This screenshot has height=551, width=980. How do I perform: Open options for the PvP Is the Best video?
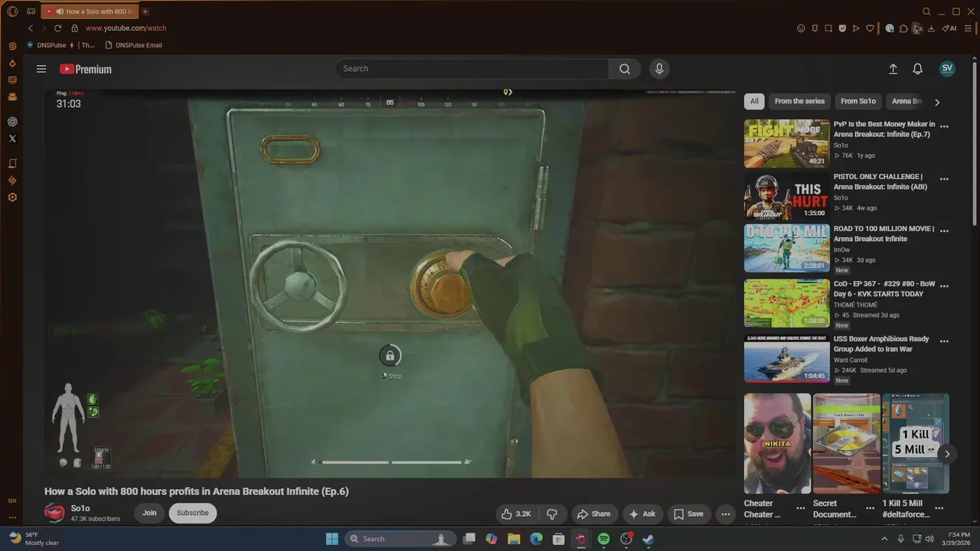tap(944, 126)
